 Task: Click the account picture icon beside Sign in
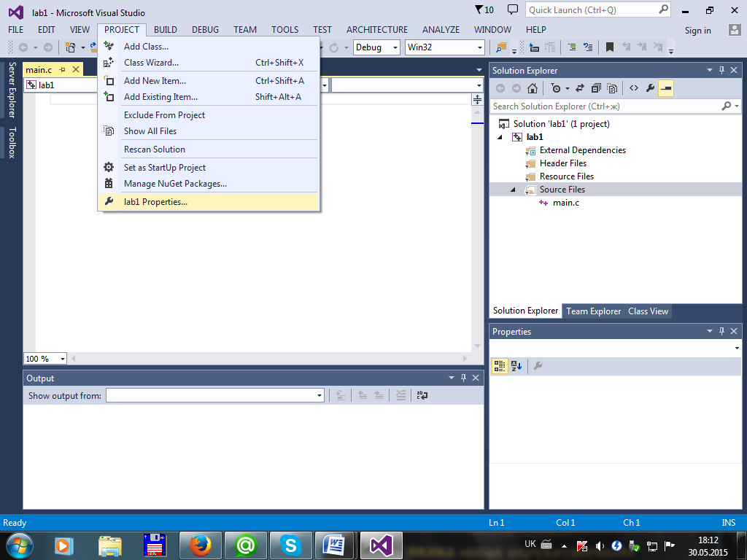tap(734, 30)
